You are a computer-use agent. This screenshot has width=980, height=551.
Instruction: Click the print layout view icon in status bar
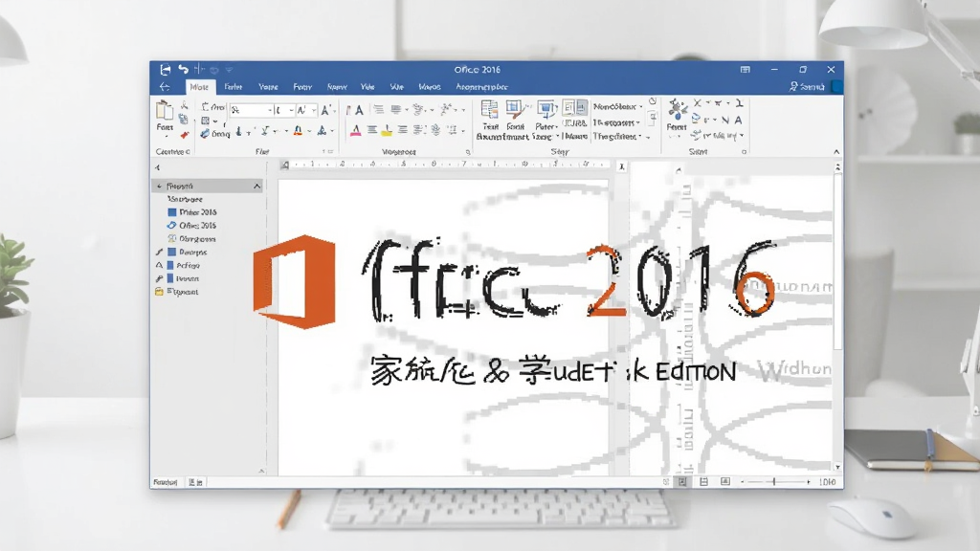click(x=682, y=482)
